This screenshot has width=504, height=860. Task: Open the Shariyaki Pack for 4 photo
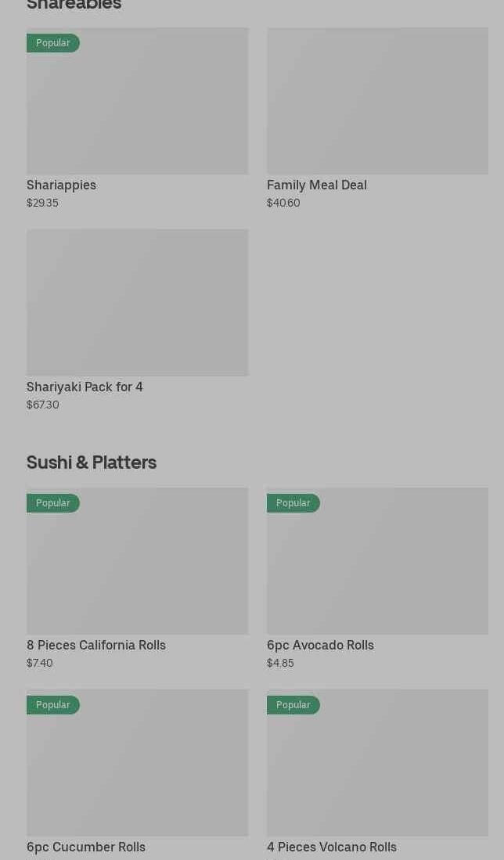[137, 302]
